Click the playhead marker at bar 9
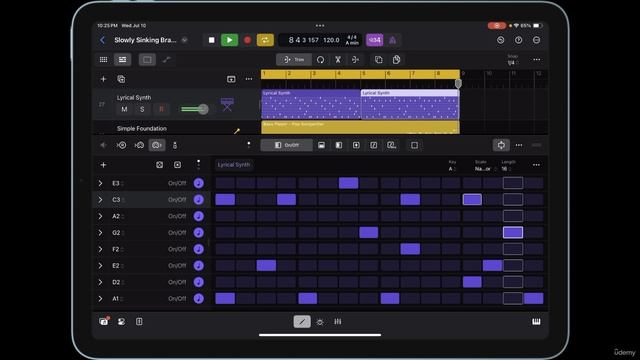 [x=458, y=84]
